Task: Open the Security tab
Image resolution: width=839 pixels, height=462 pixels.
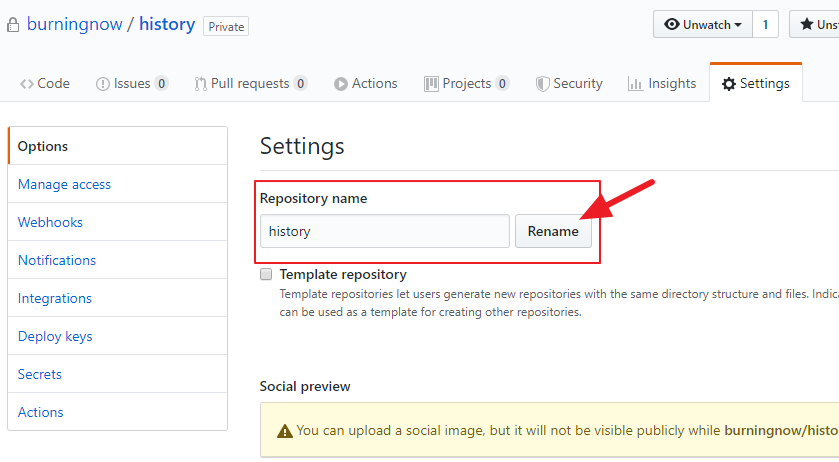Action: click(x=569, y=84)
